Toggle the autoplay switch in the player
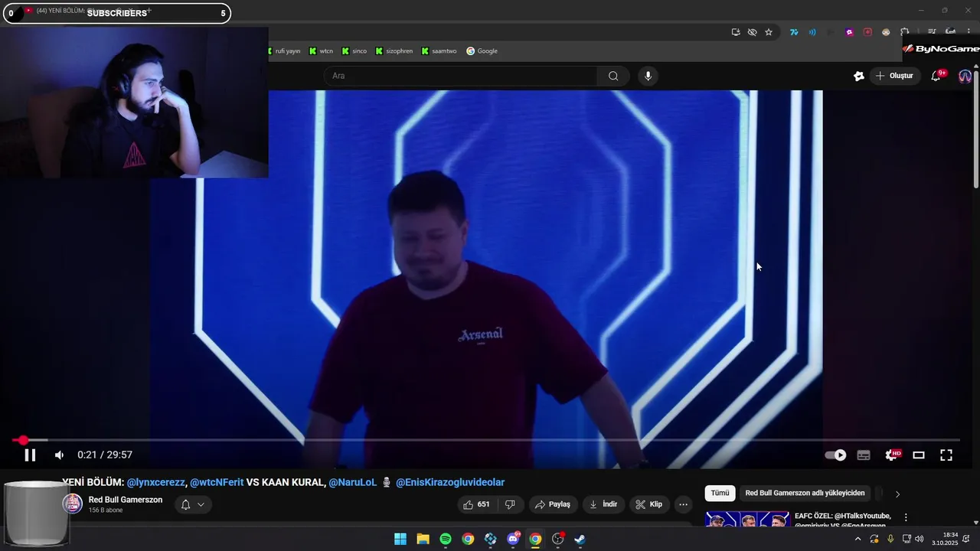Screen dimensions: 980x551 [x=835, y=455]
